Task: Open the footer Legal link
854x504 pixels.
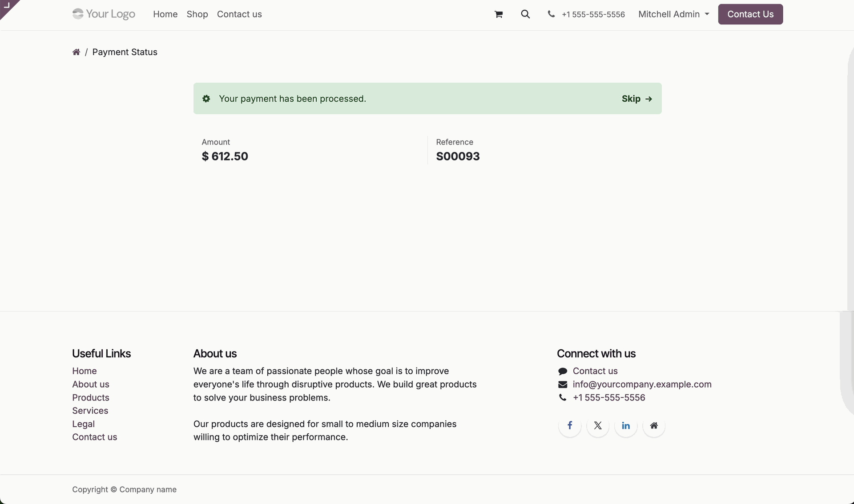Action: coord(84,424)
